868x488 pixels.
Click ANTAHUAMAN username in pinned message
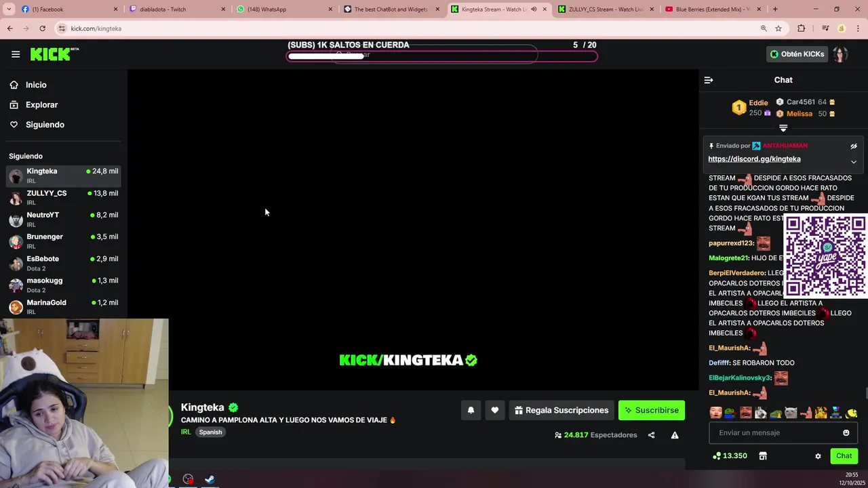point(785,146)
